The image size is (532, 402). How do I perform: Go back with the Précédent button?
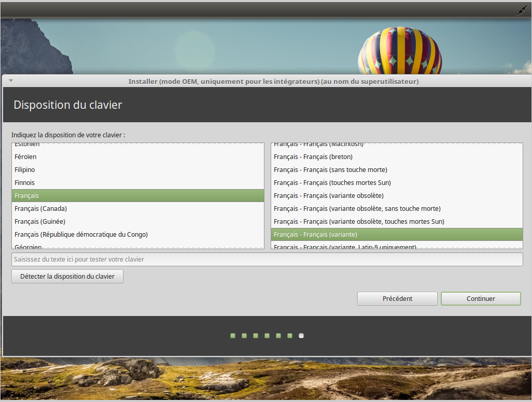(x=397, y=299)
